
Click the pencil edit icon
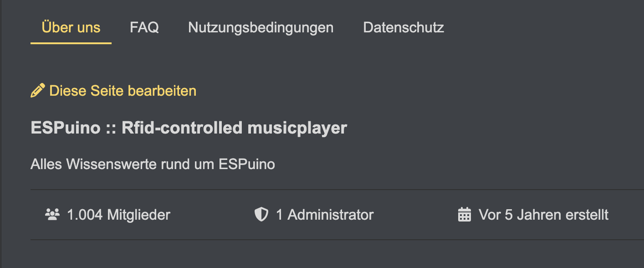pos(37,90)
